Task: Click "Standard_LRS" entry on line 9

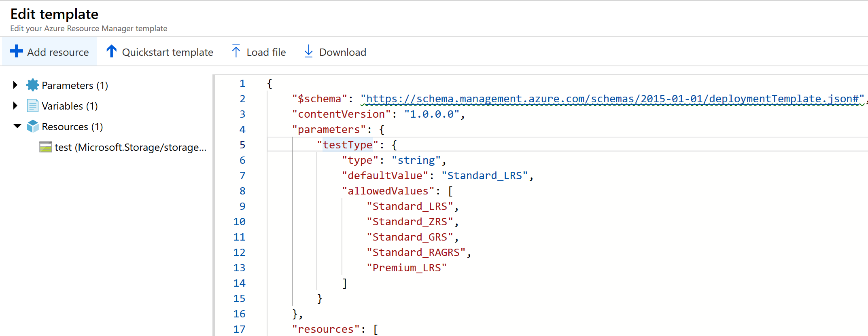Action: (410, 206)
